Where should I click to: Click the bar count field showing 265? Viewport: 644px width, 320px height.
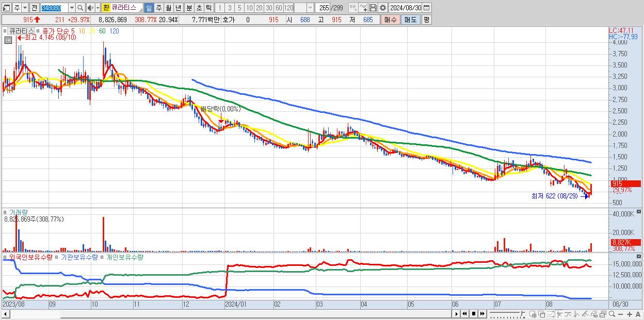tap(323, 8)
